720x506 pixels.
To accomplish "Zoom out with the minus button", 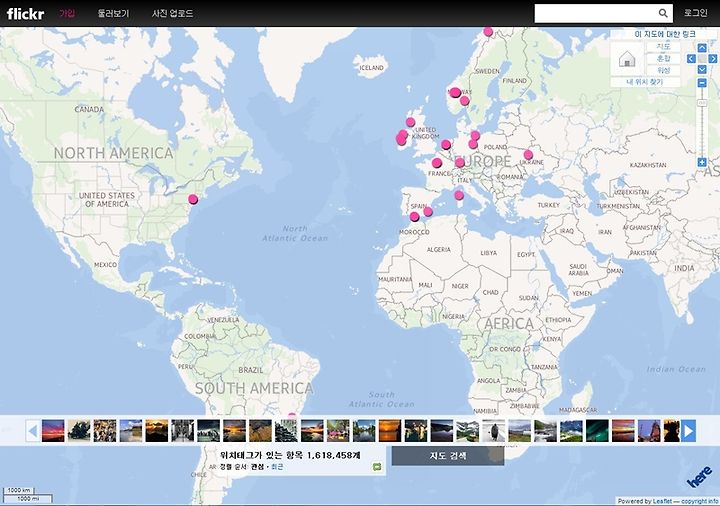I will (x=702, y=83).
